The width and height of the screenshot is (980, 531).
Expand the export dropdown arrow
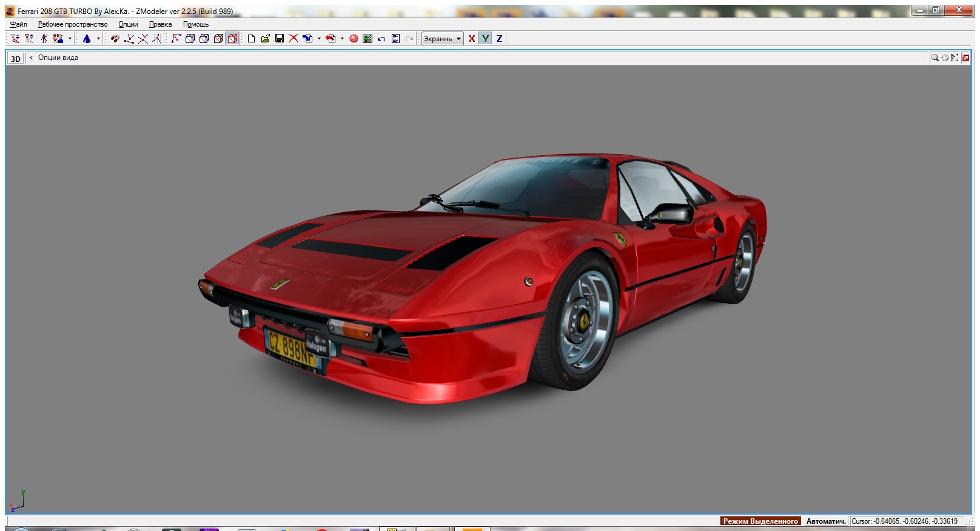tap(342, 39)
